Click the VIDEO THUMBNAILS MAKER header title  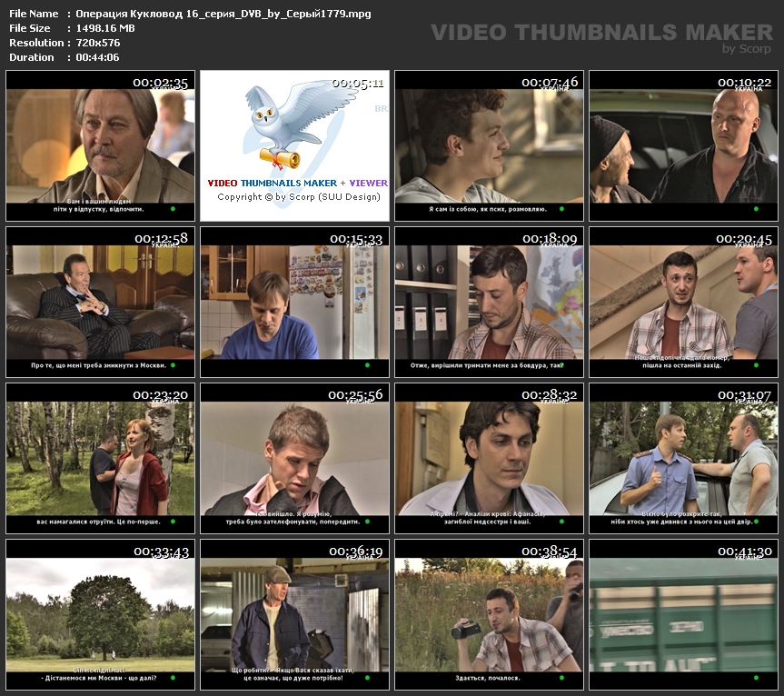pos(601,33)
